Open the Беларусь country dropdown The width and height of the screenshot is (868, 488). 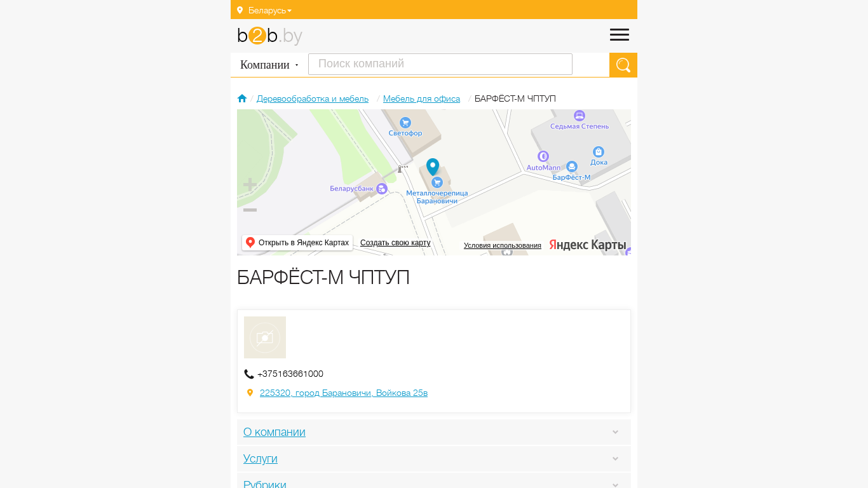(270, 10)
